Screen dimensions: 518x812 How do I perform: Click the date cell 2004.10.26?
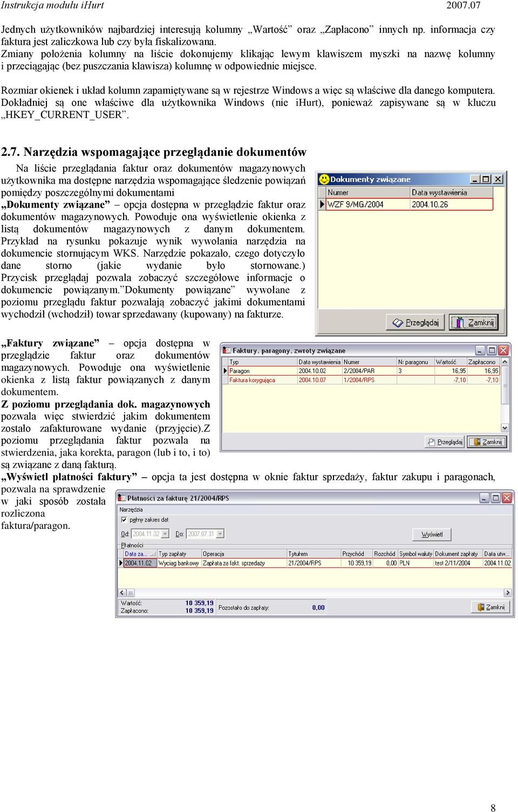452,204
